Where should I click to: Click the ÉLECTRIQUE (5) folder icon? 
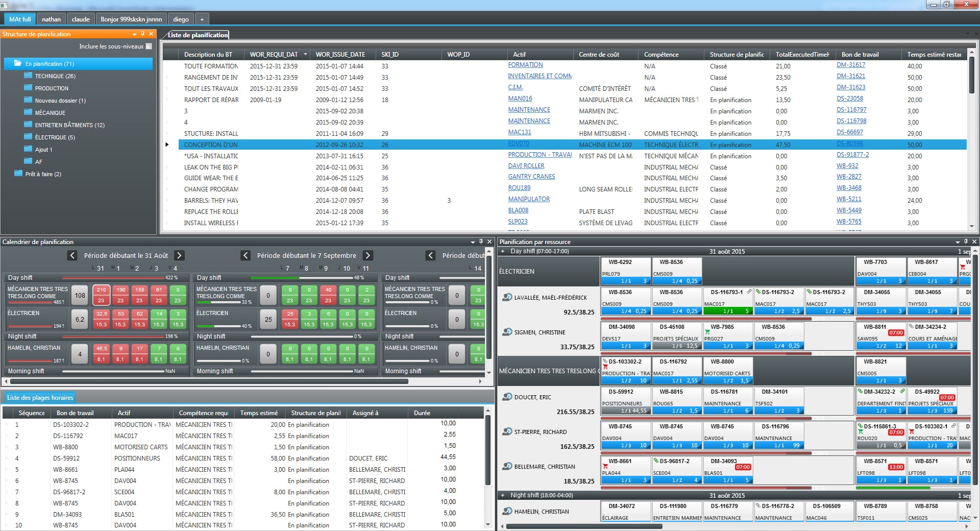tap(28, 137)
